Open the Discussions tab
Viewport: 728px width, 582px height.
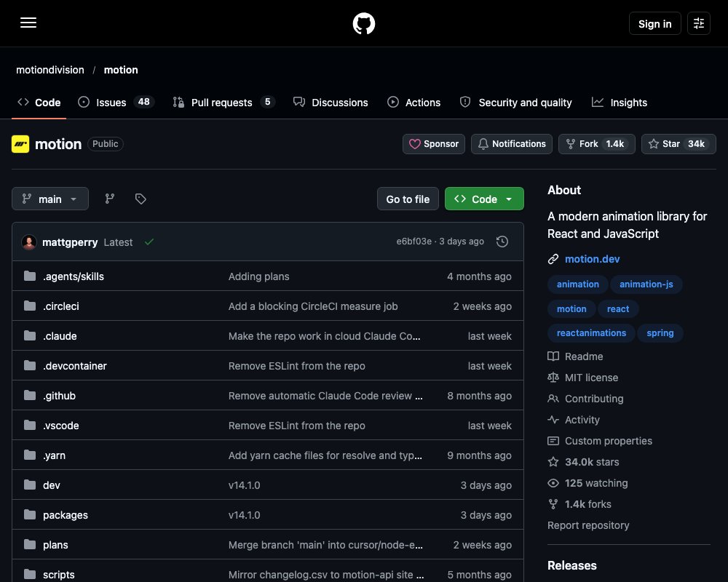[x=331, y=102]
